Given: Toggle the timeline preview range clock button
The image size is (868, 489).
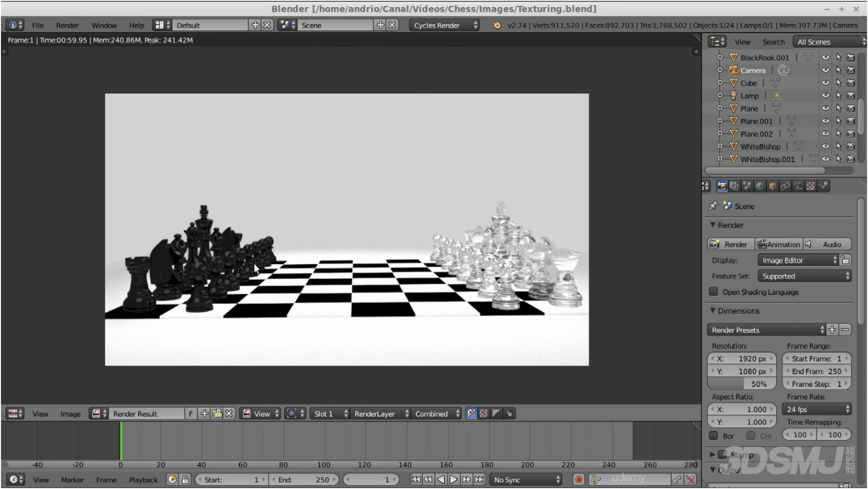Looking at the screenshot, I should click(172, 480).
